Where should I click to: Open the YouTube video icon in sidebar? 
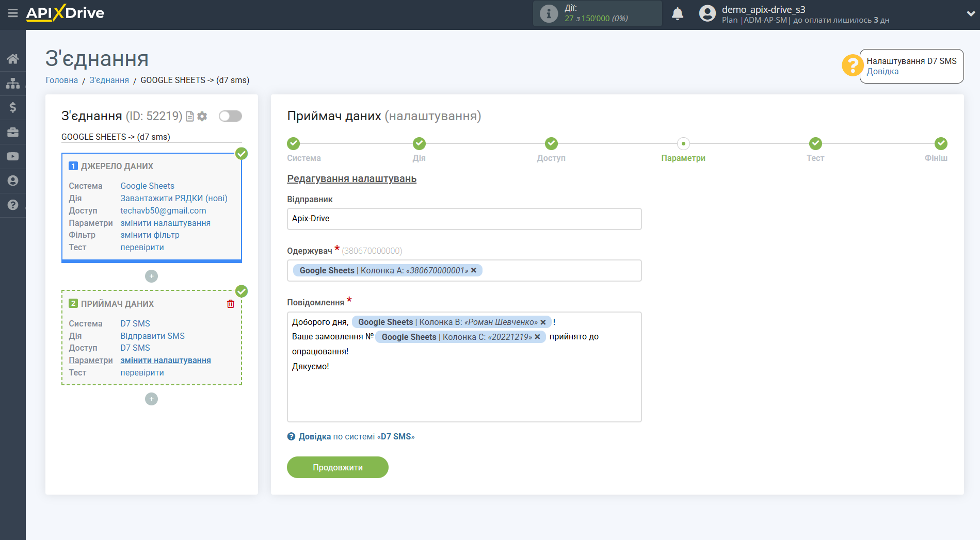click(x=13, y=156)
